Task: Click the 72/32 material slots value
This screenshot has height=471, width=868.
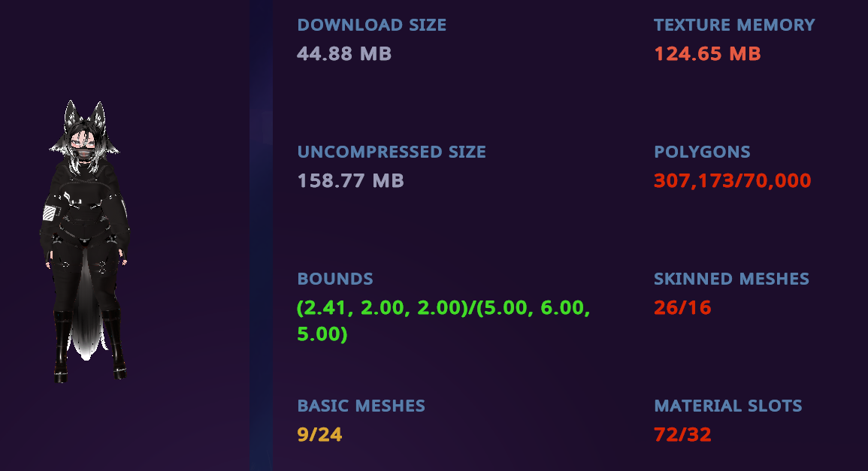Action: click(682, 434)
